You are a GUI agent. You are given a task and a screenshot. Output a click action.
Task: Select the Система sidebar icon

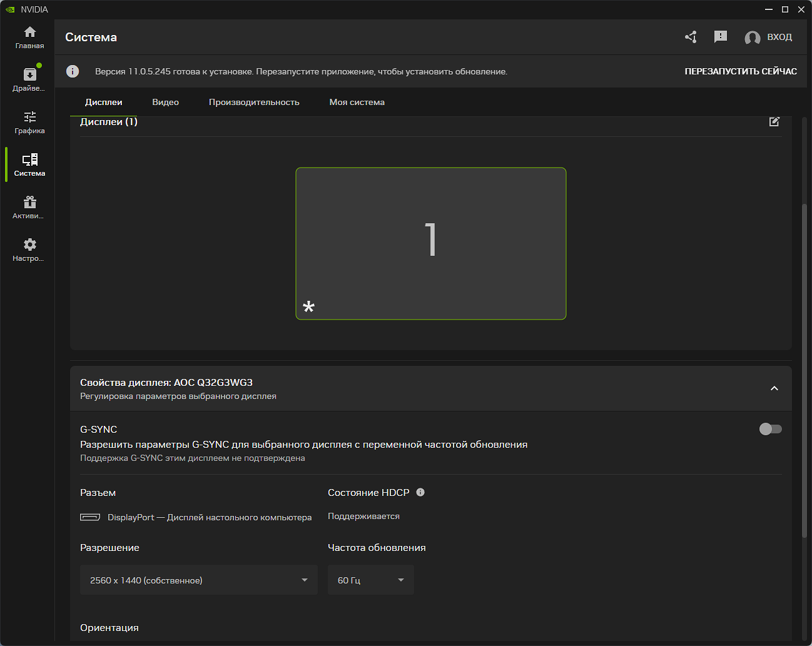pos(29,164)
